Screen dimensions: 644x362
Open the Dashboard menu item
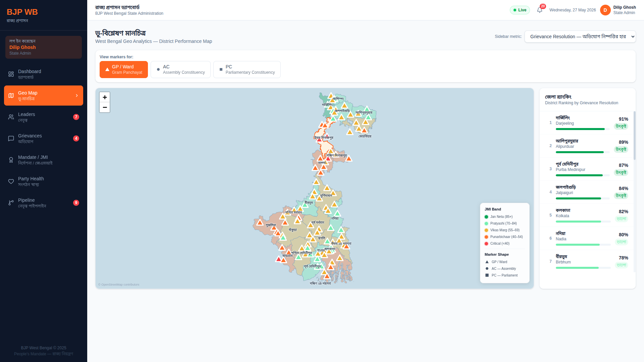(44, 74)
